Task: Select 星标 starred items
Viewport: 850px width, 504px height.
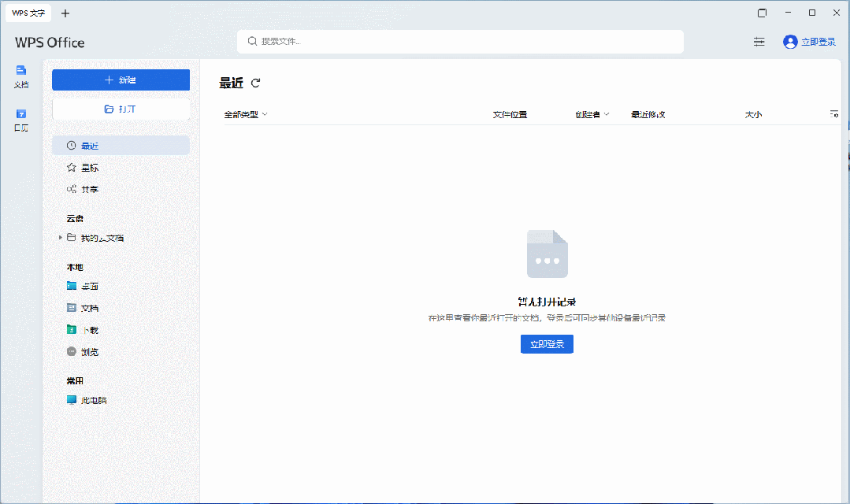Action: [121, 168]
